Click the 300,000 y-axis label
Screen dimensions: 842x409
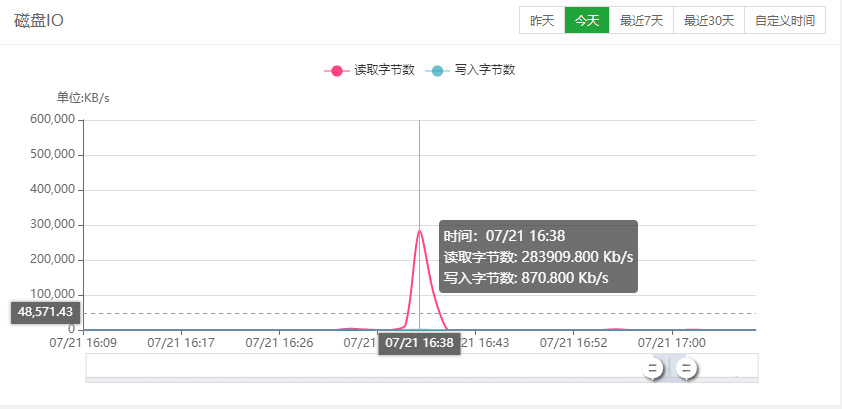53,225
